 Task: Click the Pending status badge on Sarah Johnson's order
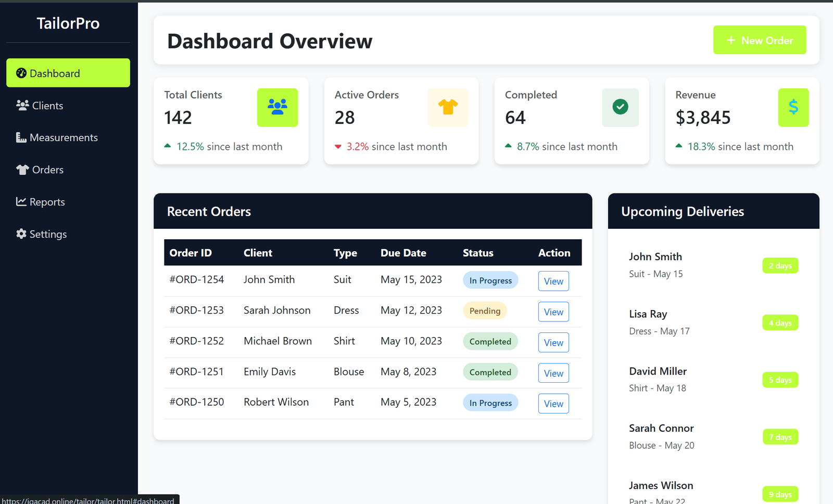click(x=485, y=311)
